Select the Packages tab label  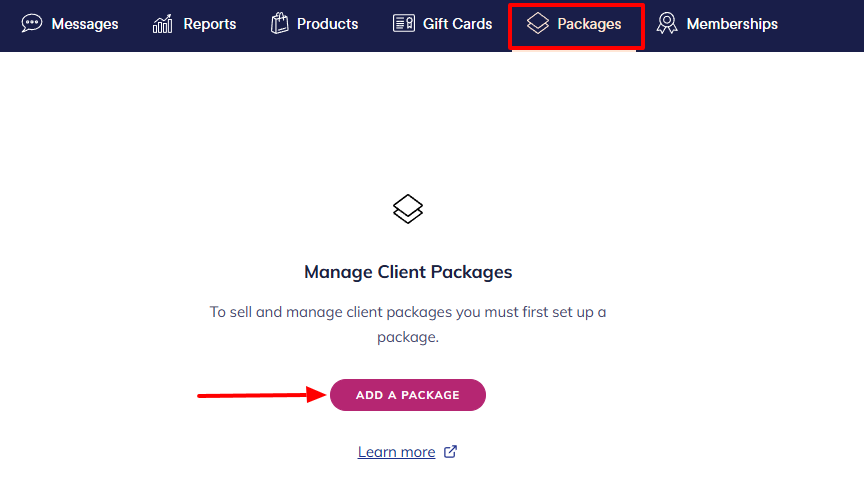(589, 24)
